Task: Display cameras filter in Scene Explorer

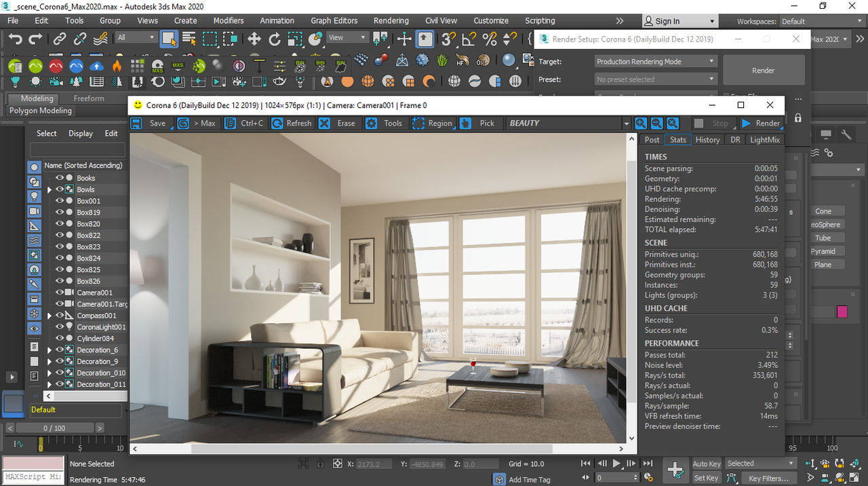Action: tap(35, 211)
